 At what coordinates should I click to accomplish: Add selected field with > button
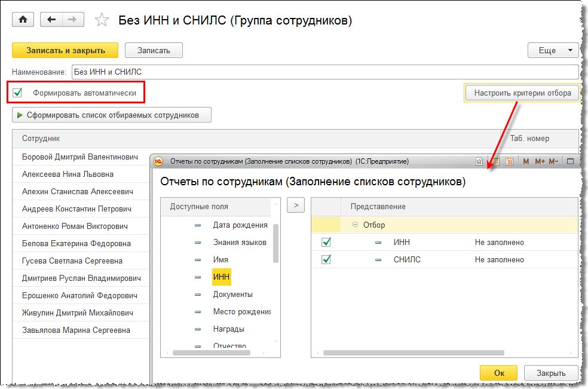296,205
